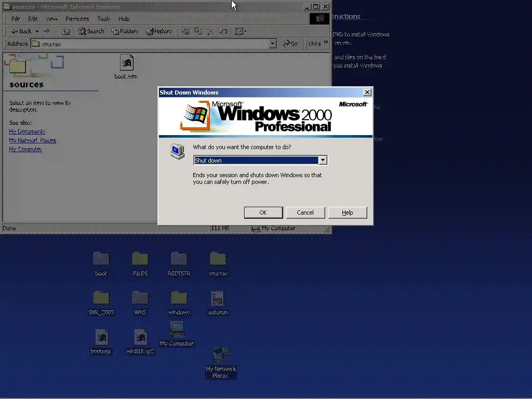
Task: Open the View menu in sources window
Action: click(51, 19)
